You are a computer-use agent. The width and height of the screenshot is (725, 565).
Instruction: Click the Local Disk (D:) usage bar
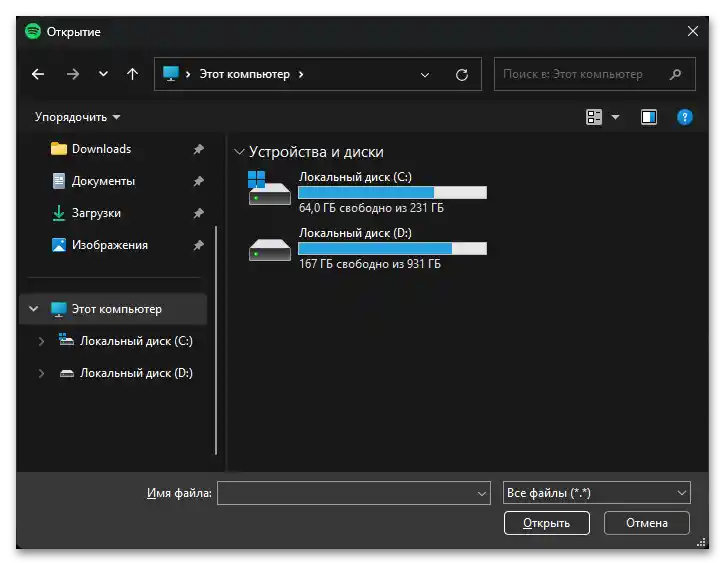[x=392, y=249]
